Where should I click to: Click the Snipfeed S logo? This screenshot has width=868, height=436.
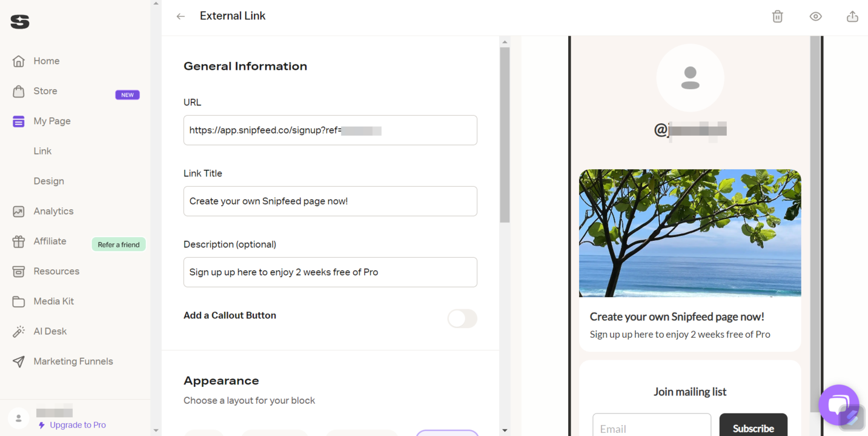(x=20, y=22)
